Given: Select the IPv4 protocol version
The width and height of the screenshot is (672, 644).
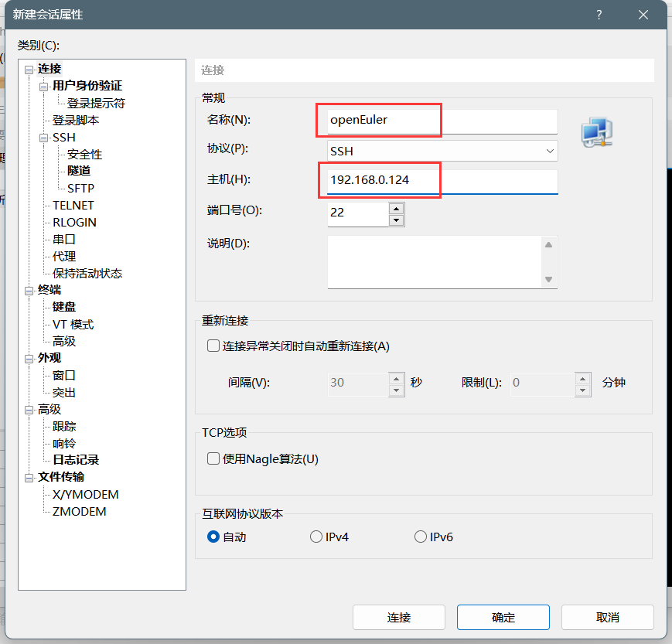Looking at the screenshot, I should coord(316,536).
